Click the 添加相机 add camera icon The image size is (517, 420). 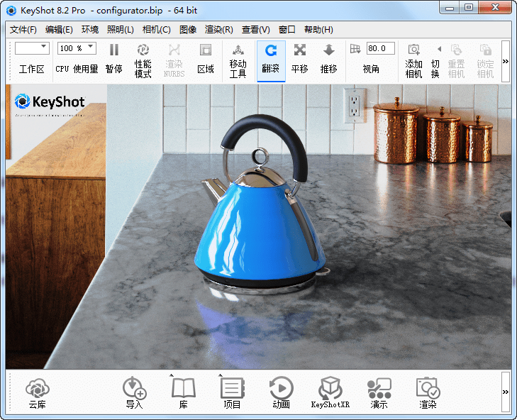pyautogui.click(x=413, y=59)
